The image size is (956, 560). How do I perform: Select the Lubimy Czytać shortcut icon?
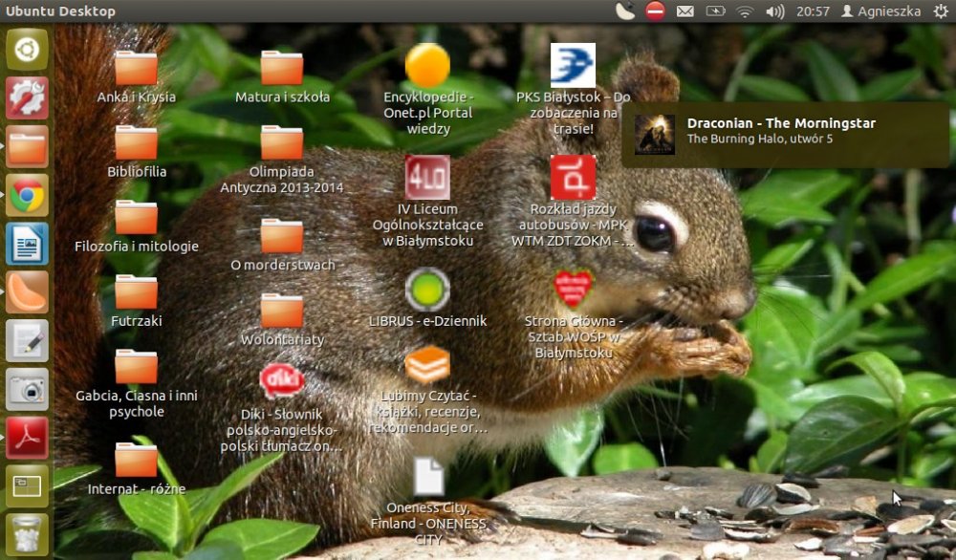427,364
